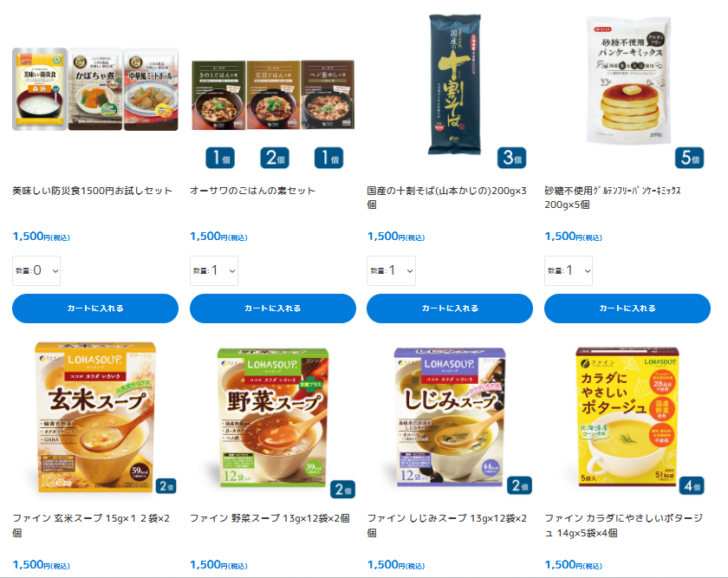
Task: Add 美味しい防災食 trial set to cart
Action: coord(95,308)
